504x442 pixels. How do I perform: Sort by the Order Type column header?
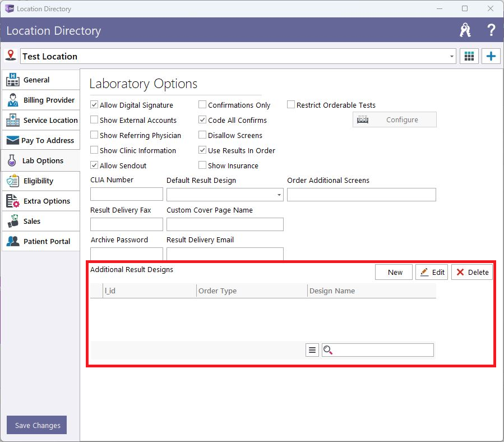[x=252, y=291]
